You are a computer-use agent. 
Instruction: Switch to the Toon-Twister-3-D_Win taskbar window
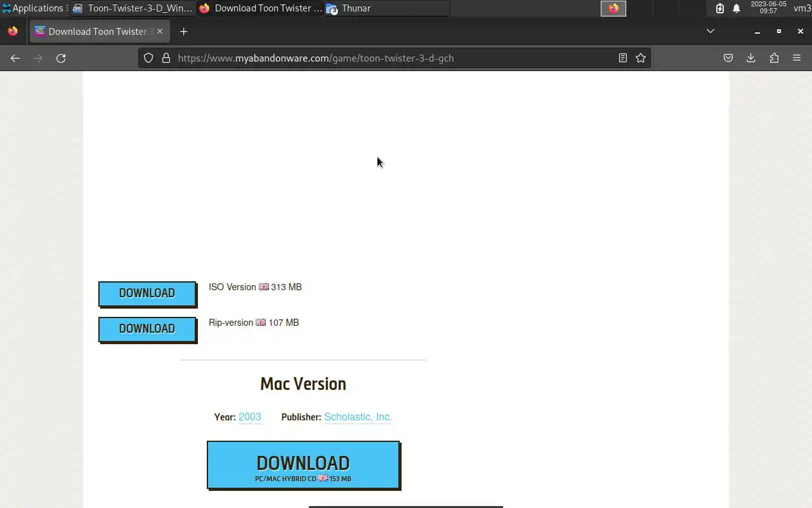[x=133, y=8]
